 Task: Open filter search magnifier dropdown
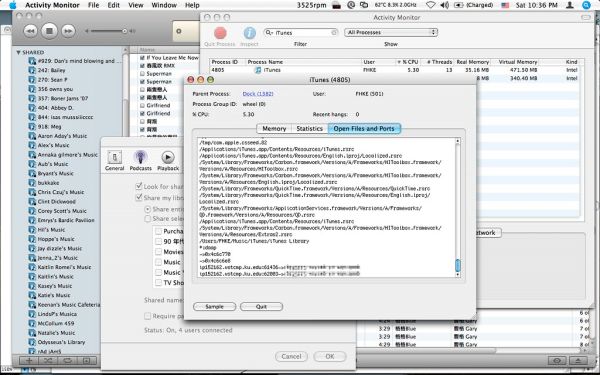269,33
